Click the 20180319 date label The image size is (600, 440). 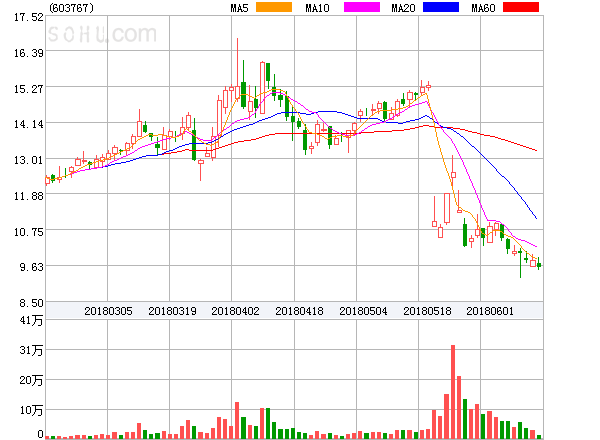coord(172,311)
